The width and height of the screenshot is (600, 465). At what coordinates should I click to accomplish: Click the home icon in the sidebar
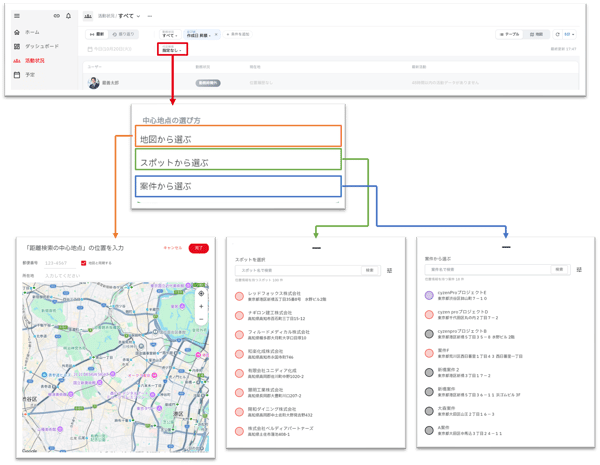point(17,32)
